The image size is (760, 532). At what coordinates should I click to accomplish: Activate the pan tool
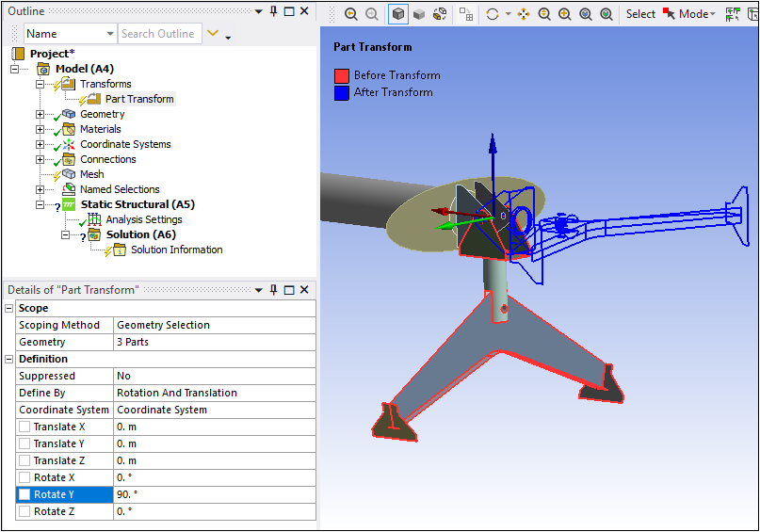point(524,14)
